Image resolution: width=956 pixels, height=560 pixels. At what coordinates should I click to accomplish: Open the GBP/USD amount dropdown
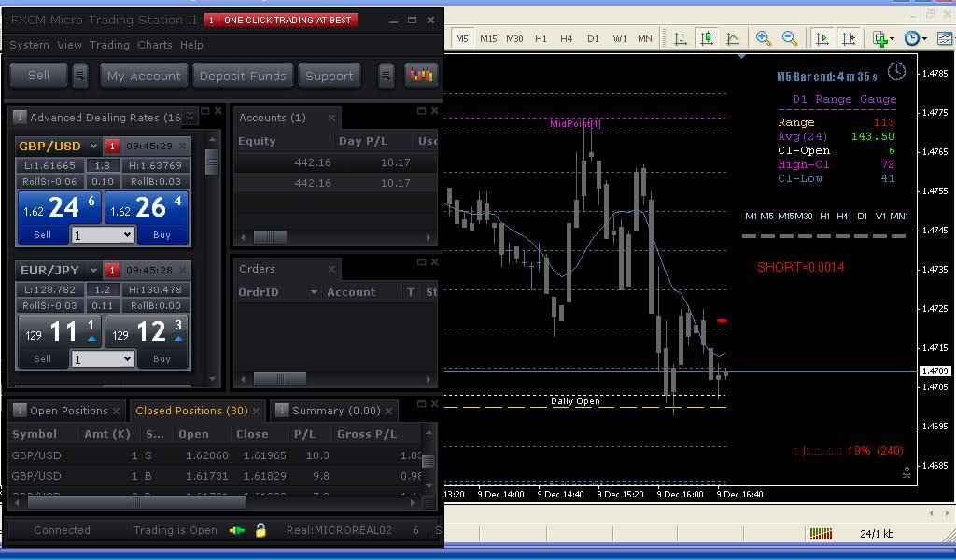(128, 235)
